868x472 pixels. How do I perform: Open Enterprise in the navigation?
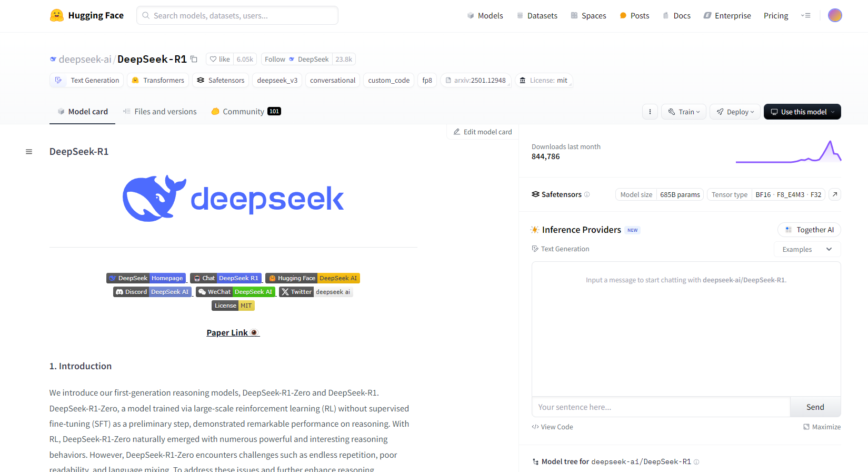(x=727, y=16)
